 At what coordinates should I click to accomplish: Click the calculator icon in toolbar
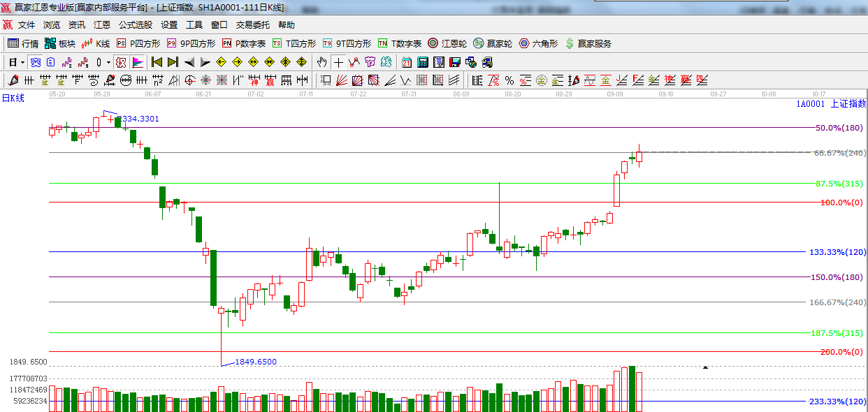point(422,62)
